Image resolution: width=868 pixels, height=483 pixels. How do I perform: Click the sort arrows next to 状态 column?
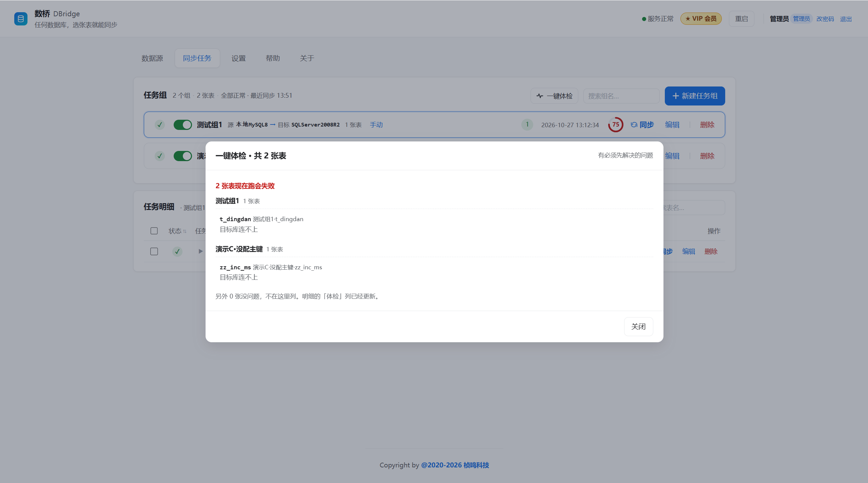(185, 231)
